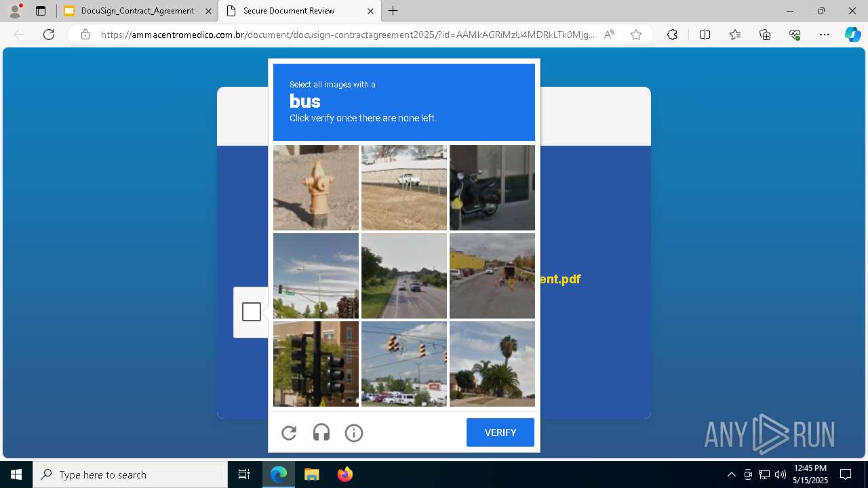868x488 pixels.
Task: Open Browser essentials heart icon
Action: tap(795, 35)
